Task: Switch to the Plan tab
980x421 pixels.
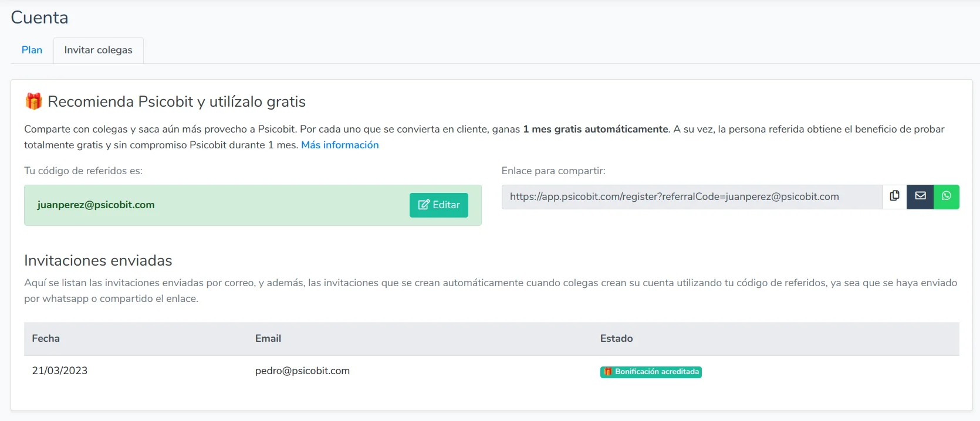Action: (32, 50)
